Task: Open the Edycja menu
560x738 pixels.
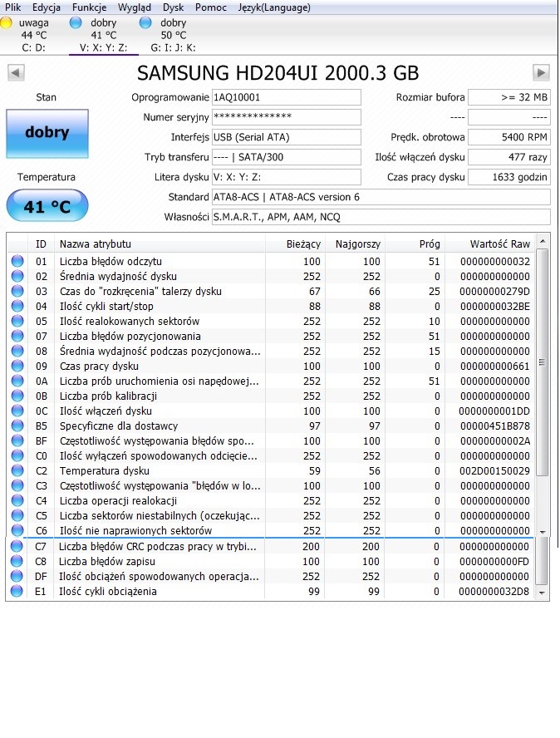Action: point(47,7)
